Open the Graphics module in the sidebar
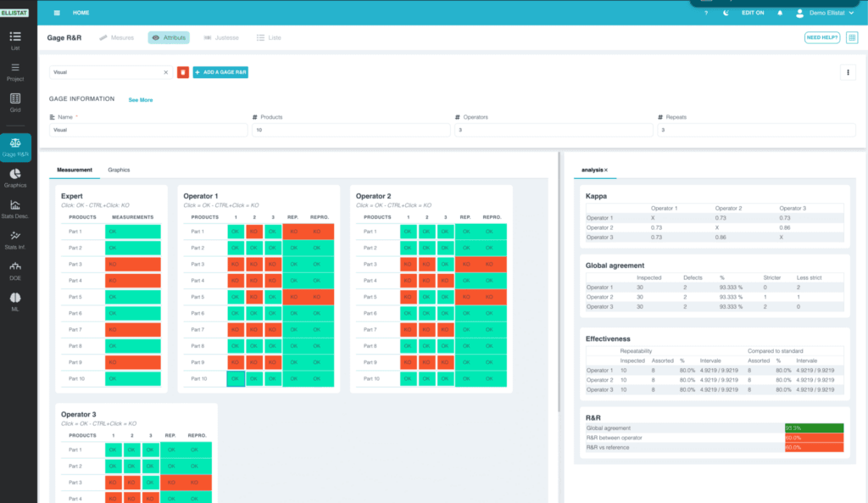 [x=14, y=175]
